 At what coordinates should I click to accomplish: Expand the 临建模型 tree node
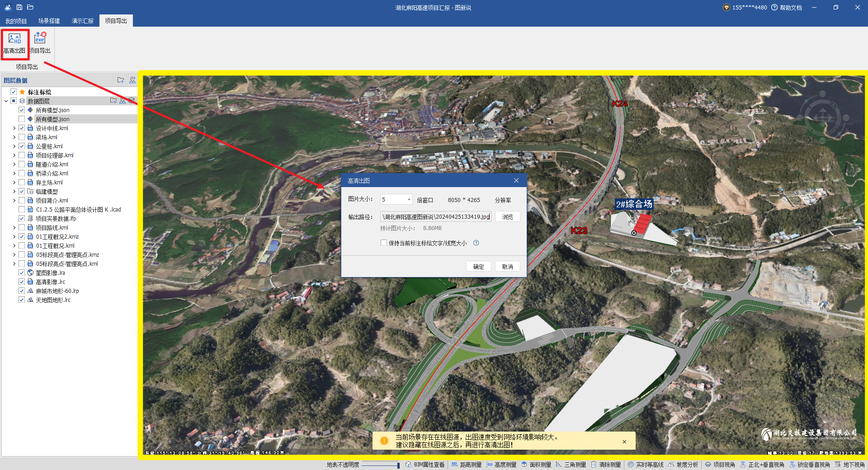[14, 192]
